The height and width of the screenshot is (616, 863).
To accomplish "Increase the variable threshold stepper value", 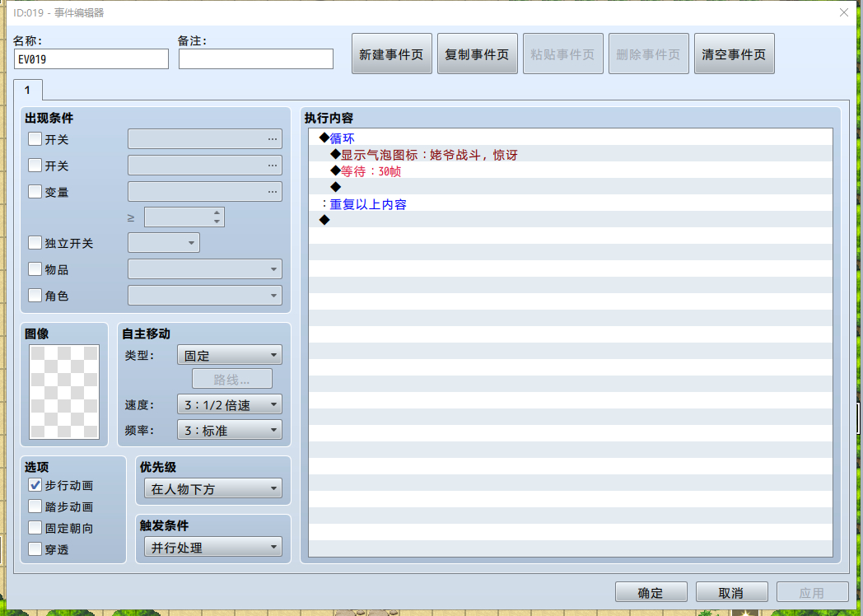I will pos(217,212).
